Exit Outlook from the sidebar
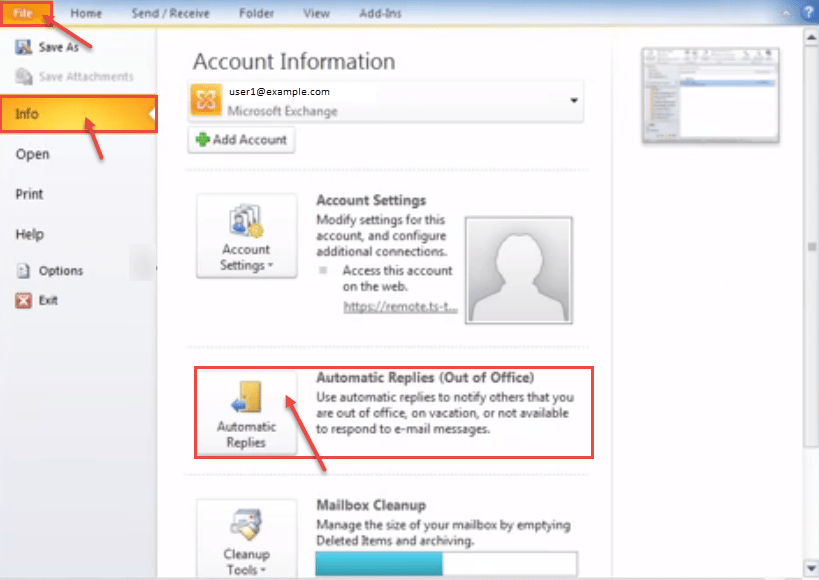The width and height of the screenshot is (819, 580). tap(48, 300)
